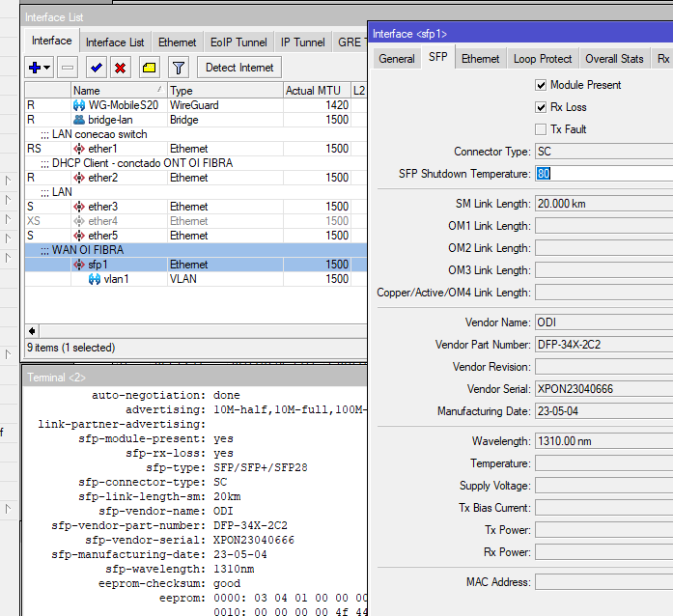This screenshot has height=616, width=673.
Task: Open the Add interface dropdown
Action: click(x=40, y=68)
